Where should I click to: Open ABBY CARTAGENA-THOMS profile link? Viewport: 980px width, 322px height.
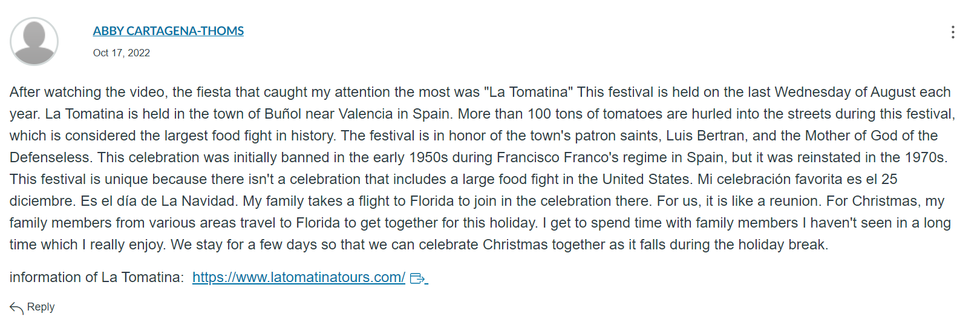[168, 31]
